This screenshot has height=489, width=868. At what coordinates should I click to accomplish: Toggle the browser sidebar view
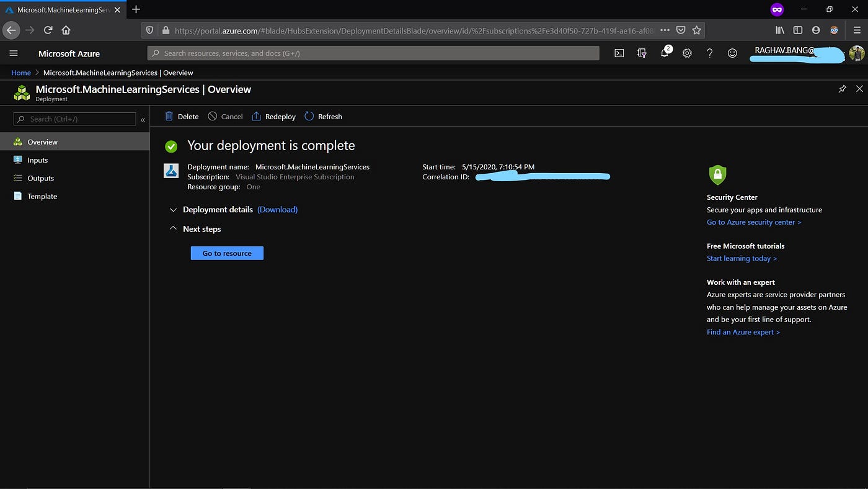pyautogui.click(x=798, y=30)
